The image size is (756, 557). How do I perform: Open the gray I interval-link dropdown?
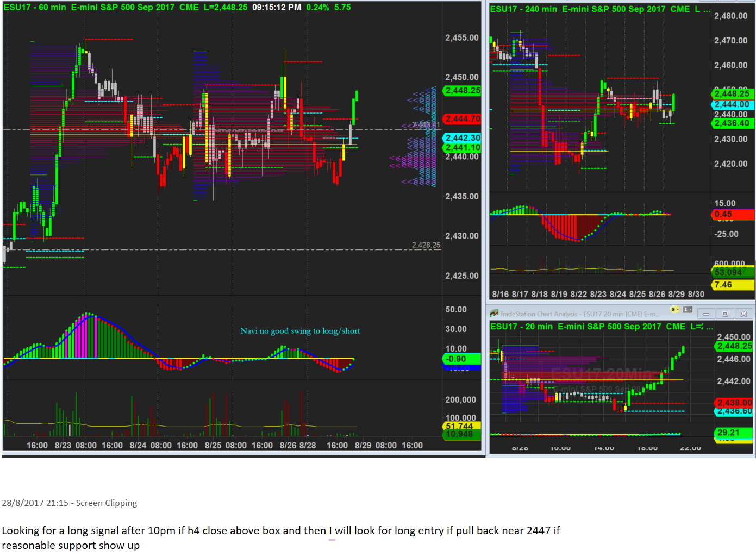click(x=688, y=310)
